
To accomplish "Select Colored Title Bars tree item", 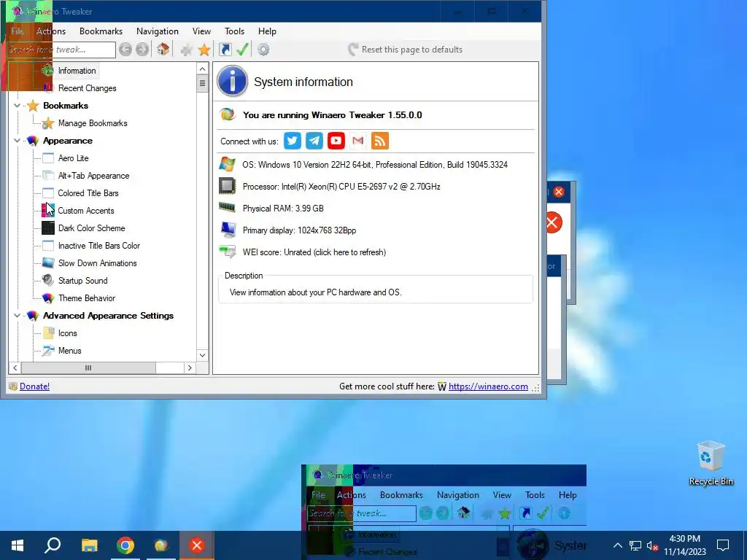I will tap(88, 193).
